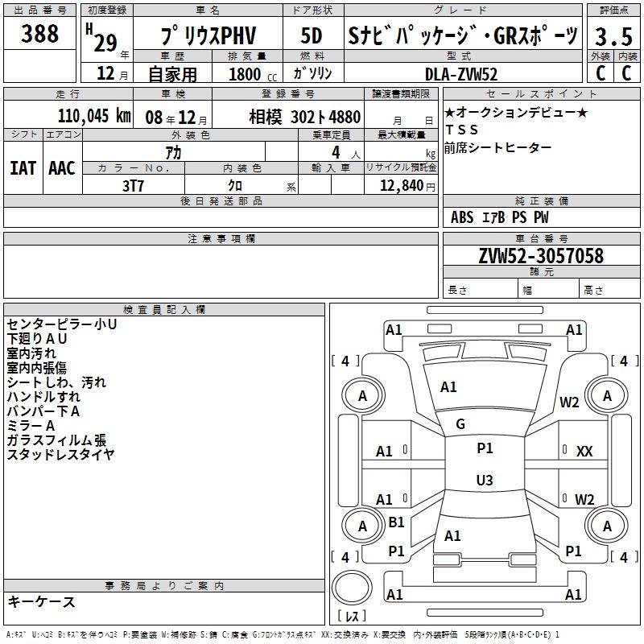
Task: Click the genuine equipment line ABS エアB PS PW
Action: pyautogui.click(x=499, y=217)
